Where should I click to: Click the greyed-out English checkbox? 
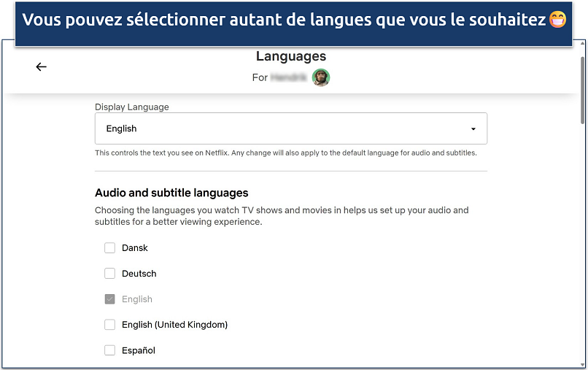tap(109, 299)
